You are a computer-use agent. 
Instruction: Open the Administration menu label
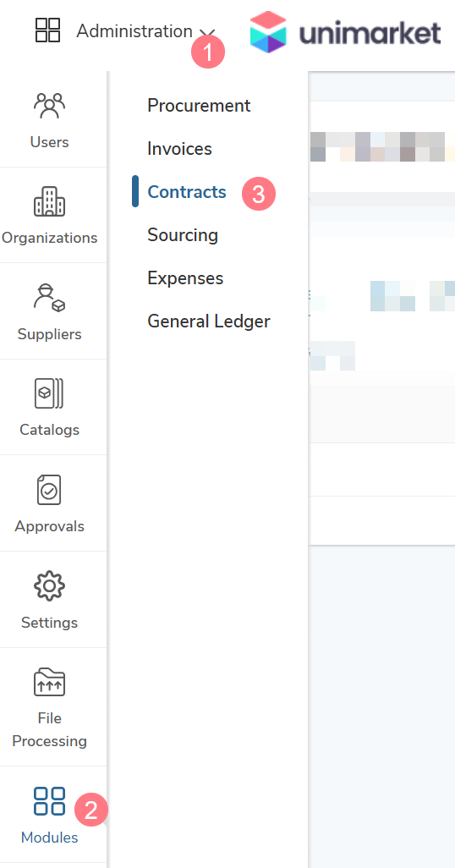134,31
